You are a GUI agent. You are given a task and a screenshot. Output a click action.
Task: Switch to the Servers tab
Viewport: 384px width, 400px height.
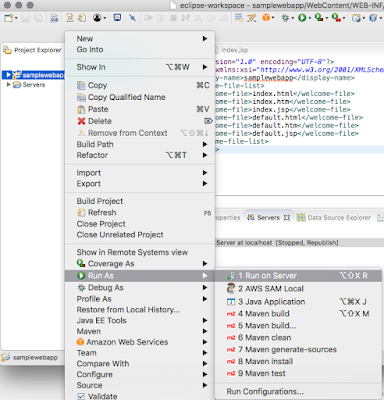pos(268,218)
